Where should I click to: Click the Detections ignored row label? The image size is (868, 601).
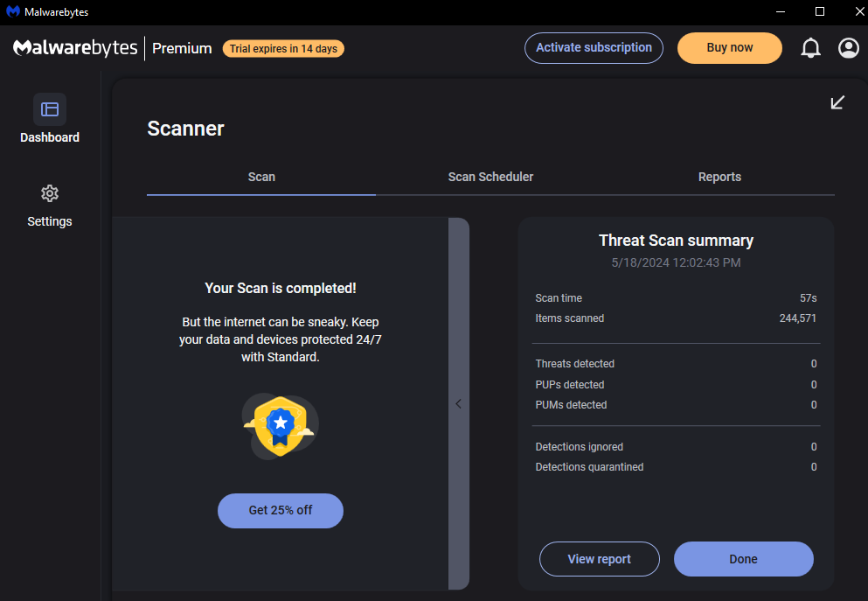click(x=579, y=447)
